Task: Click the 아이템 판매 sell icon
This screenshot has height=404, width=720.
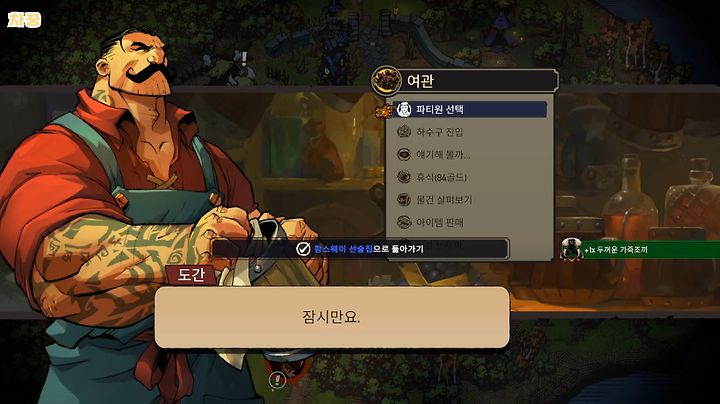Action: coord(404,222)
